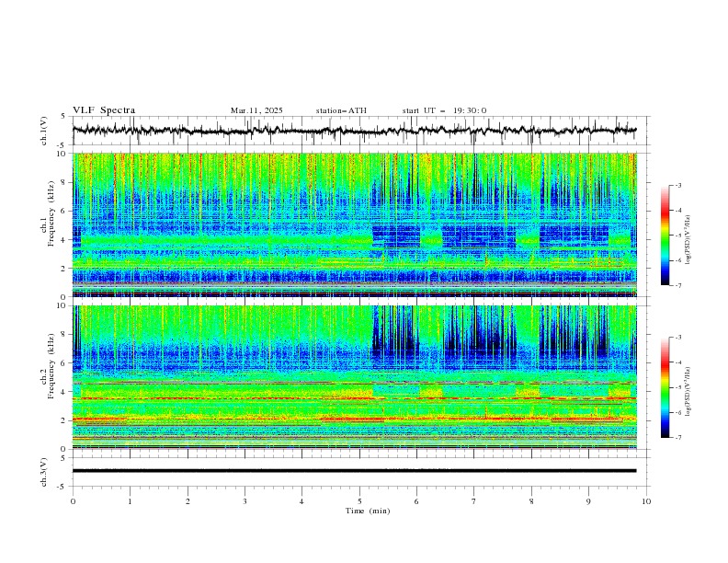
Task: Click the ch.2 spectrogram color scale bar
Action: (665, 387)
